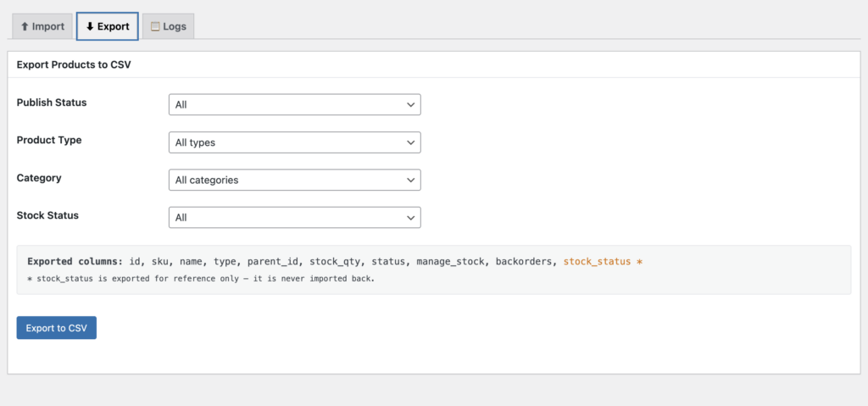Click the Publish Status field label
The height and width of the screenshot is (406, 868).
click(x=52, y=103)
